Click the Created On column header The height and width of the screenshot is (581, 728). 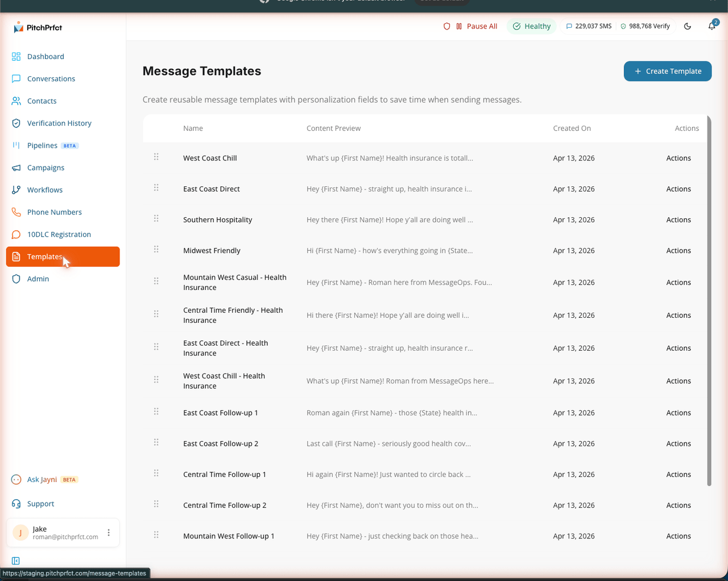click(x=572, y=128)
